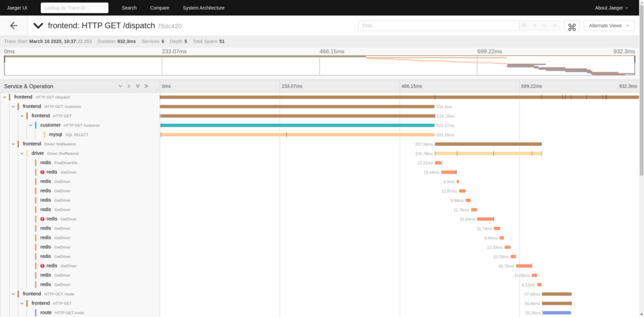The width and height of the screenshot is (644, 317).
Task: Collapse trace header chevron beside the title
Action: pos(38,26)
